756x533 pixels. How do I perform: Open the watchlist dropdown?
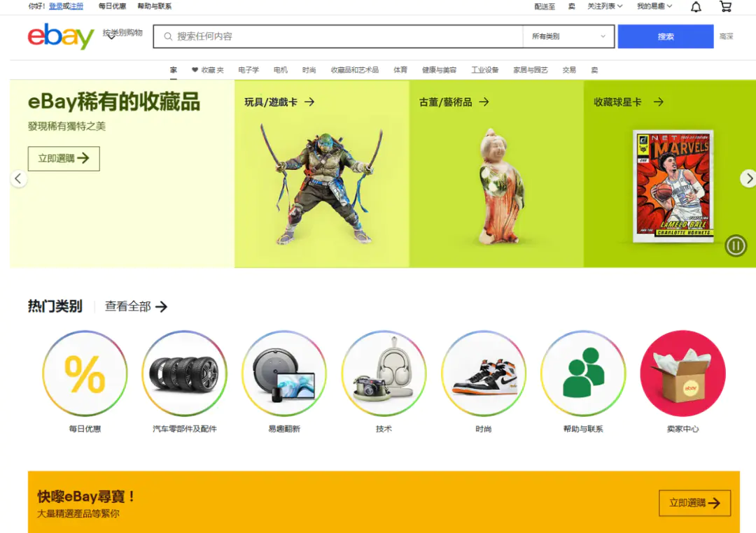[x=605, y=6]
